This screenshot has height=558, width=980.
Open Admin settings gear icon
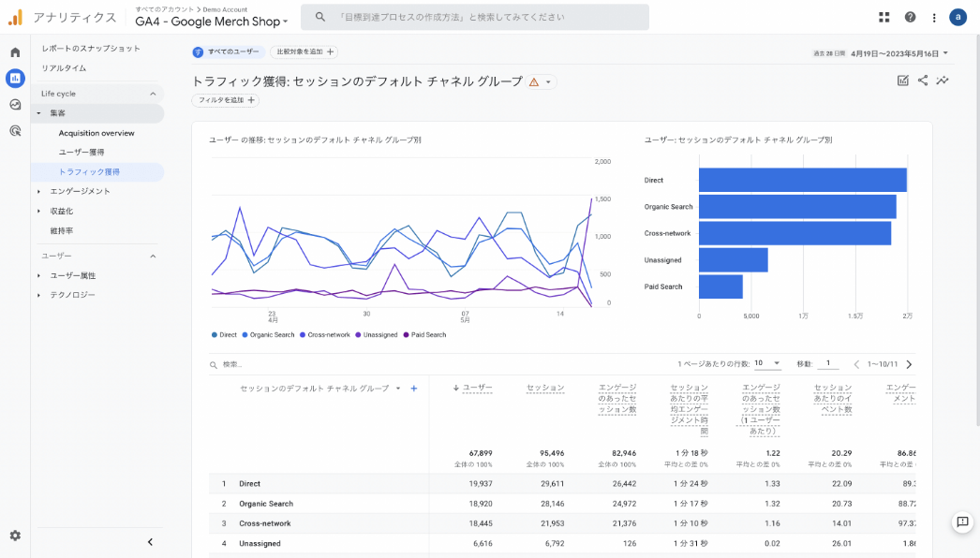(15, 536)
